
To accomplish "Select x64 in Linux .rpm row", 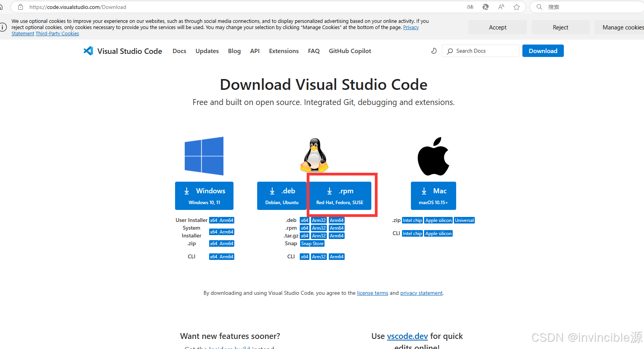I will click(305, 228).
